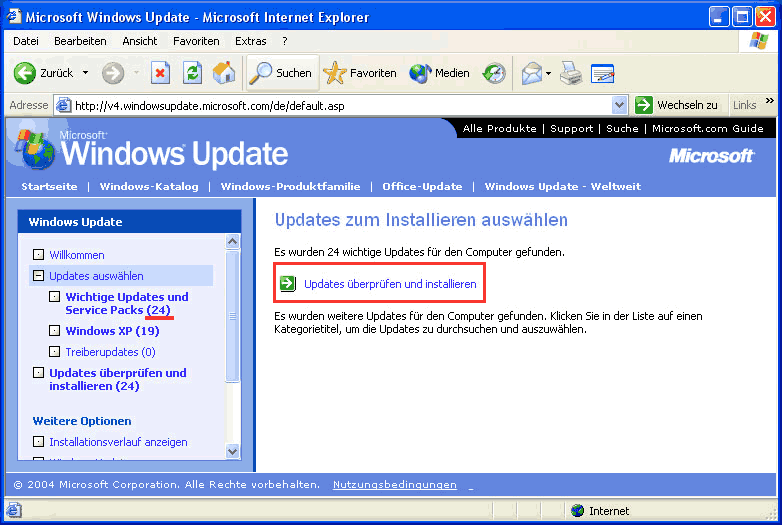Click the Internet zone globe in status bar
Viewport: 782px width, 525px height.
point(578,511)
